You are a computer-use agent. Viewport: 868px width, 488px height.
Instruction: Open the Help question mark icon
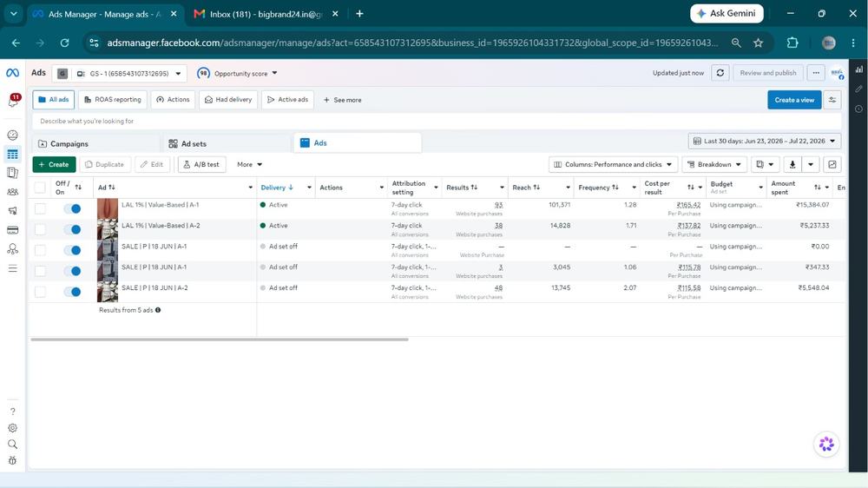click(12, 412)
